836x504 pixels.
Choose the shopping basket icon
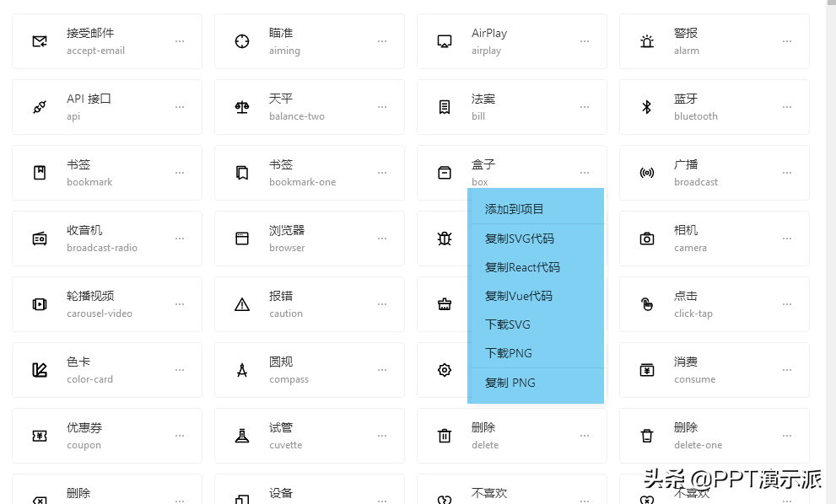coord(444,304)
